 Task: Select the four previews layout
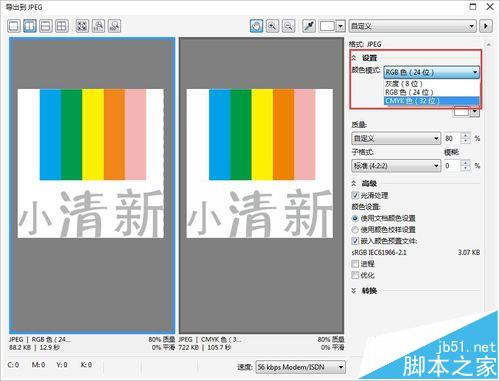click(62, 26)
